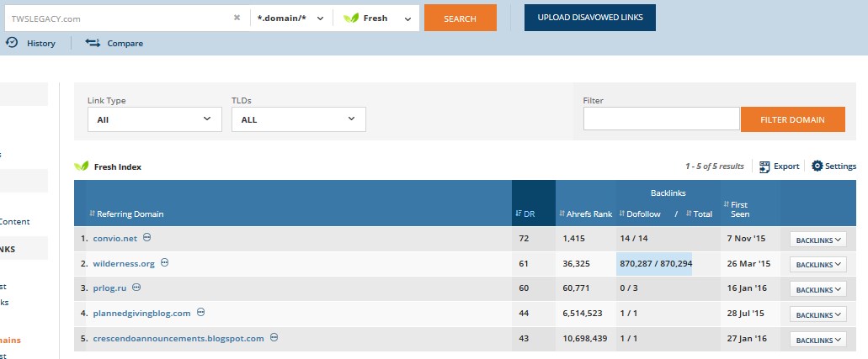Open the plannedgivingblog.com link

tap(141, 313)
